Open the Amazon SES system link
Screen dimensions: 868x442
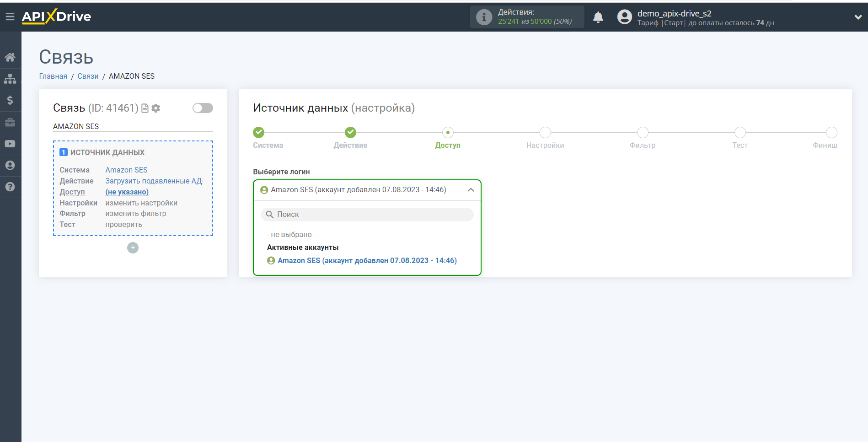pos(126,170)
